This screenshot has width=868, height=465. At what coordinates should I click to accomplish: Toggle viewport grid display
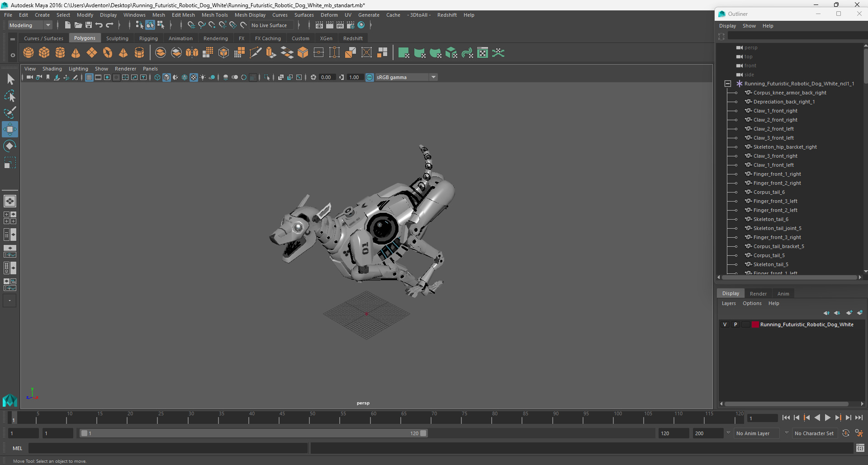pyautogui.click(x=89, y=77)
